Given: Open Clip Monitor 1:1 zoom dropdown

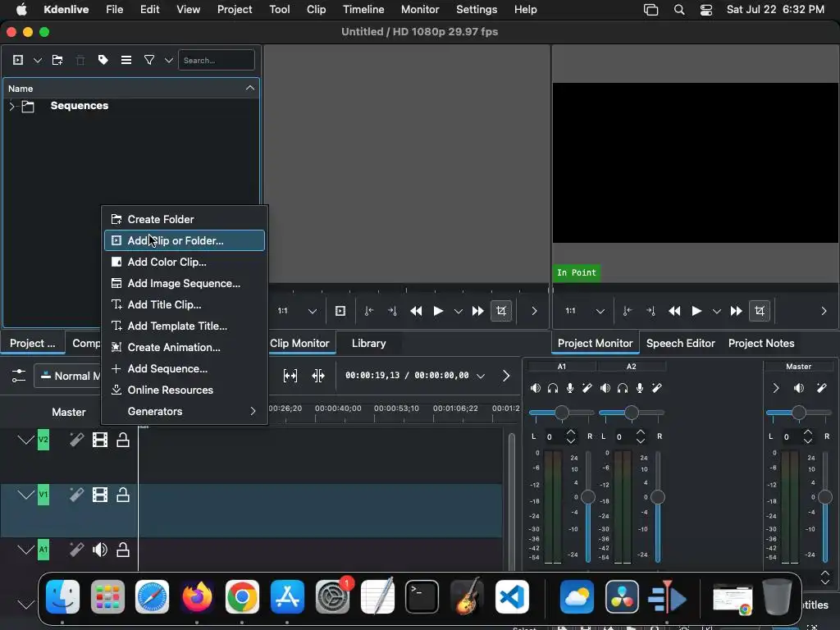Looking at the screenshot, I should 313,311.
